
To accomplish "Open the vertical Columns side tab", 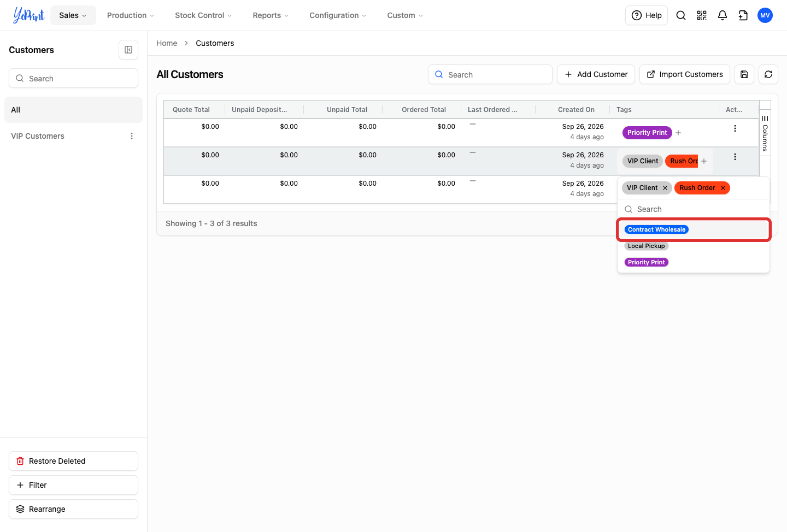I will click(x=765, y=133).
